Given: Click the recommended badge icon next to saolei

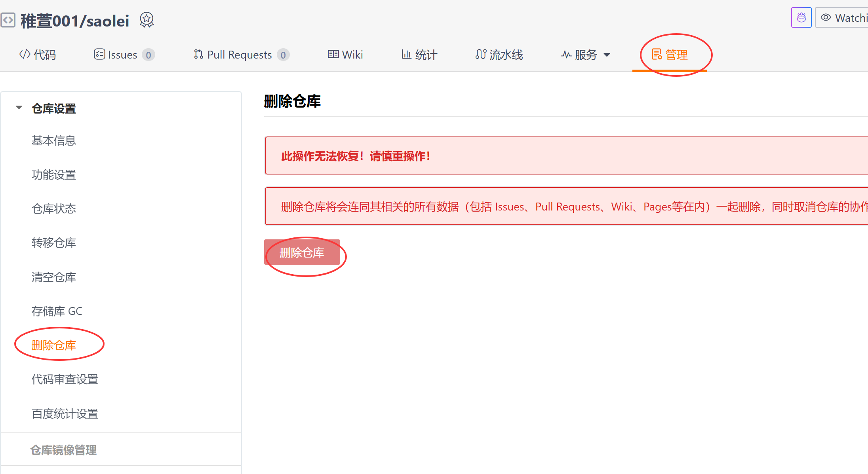Looking at the screenshot, I should [147, 20].
